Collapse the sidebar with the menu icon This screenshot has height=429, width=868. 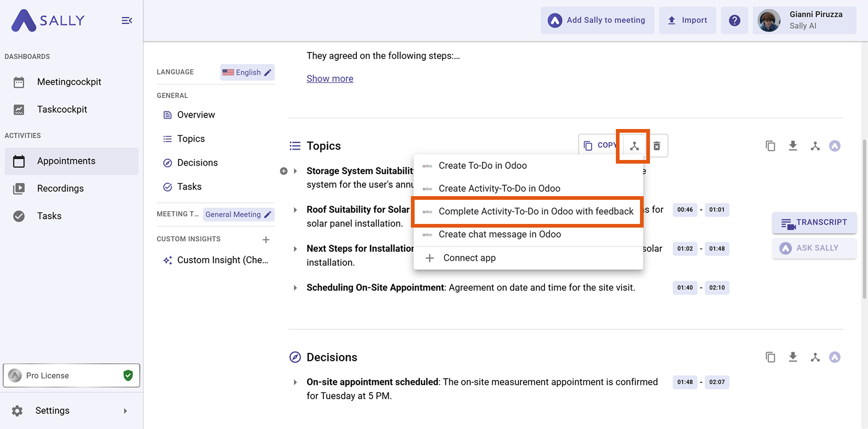pyautogui.click(x=127, y=20)
